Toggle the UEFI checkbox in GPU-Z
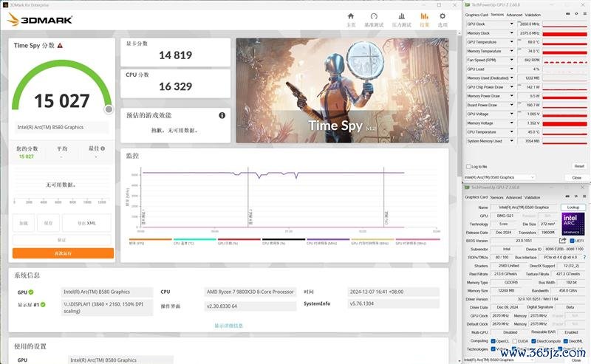 [x=572, y=241]
